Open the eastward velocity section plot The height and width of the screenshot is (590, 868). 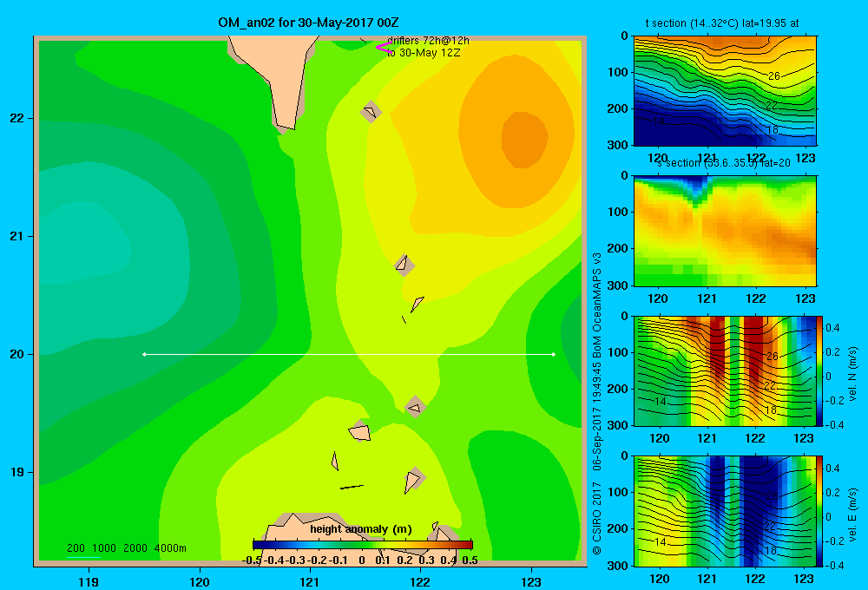coord(725,511)
